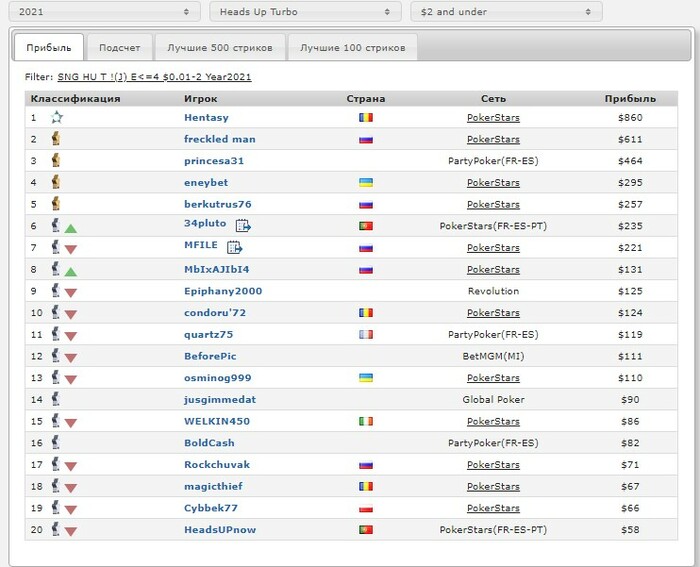Switch to the Подсчет tab
This screenshot has width=700, height=567.
click(x=120, y=47)
